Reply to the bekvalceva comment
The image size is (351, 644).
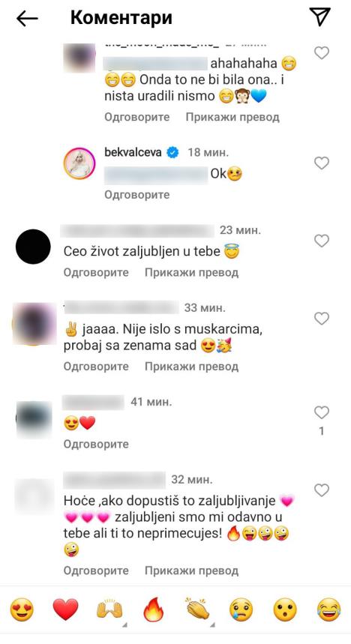tap(136, 195)
